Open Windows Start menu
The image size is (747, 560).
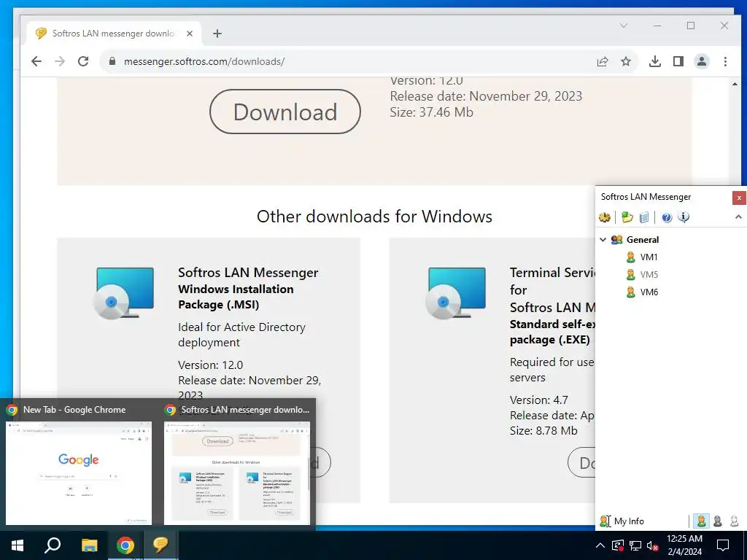pyautogui.click(x=18, y=545)
